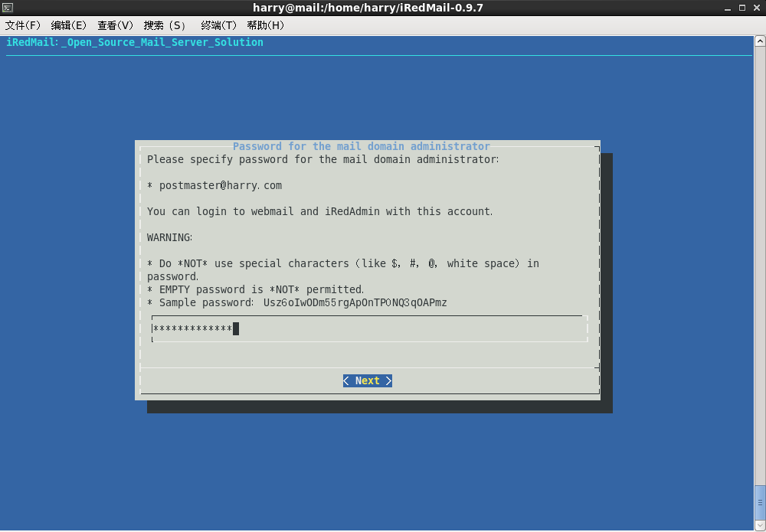Close the terminal window
This screenshot has width=766, height=532.
point(756,8)
